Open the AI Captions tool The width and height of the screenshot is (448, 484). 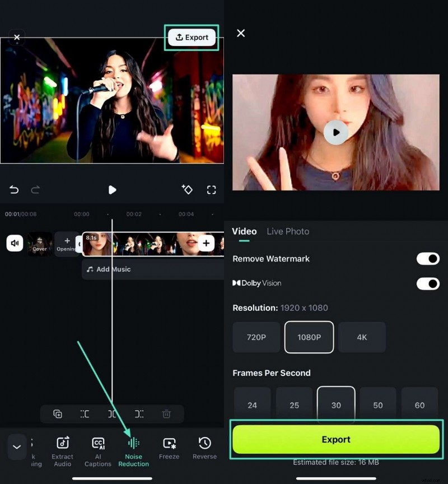98,448
